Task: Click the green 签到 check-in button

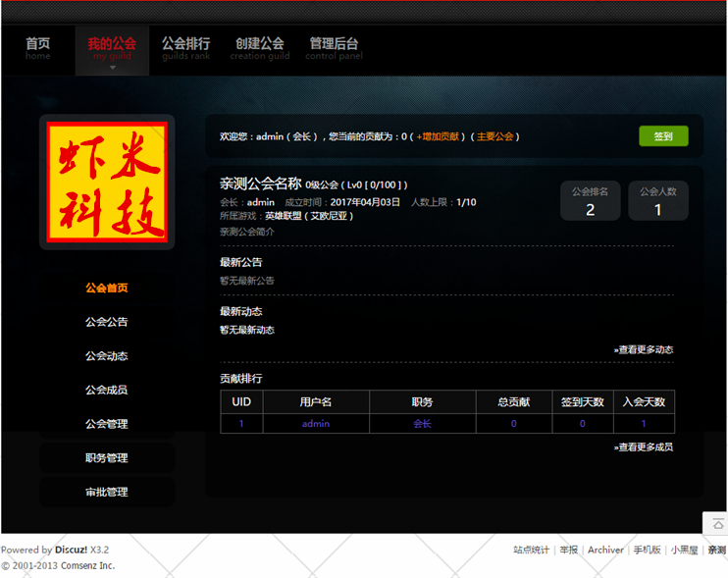Action: point(663,136)
